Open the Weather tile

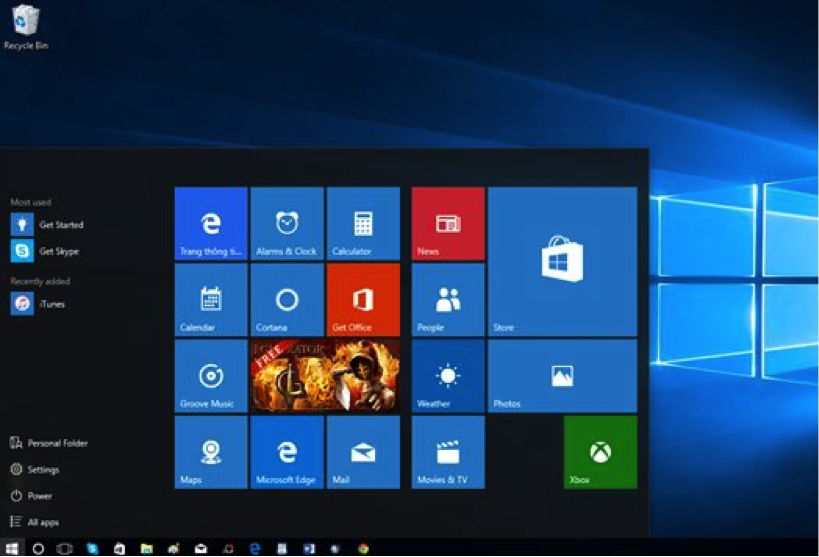tap(448, 376)
